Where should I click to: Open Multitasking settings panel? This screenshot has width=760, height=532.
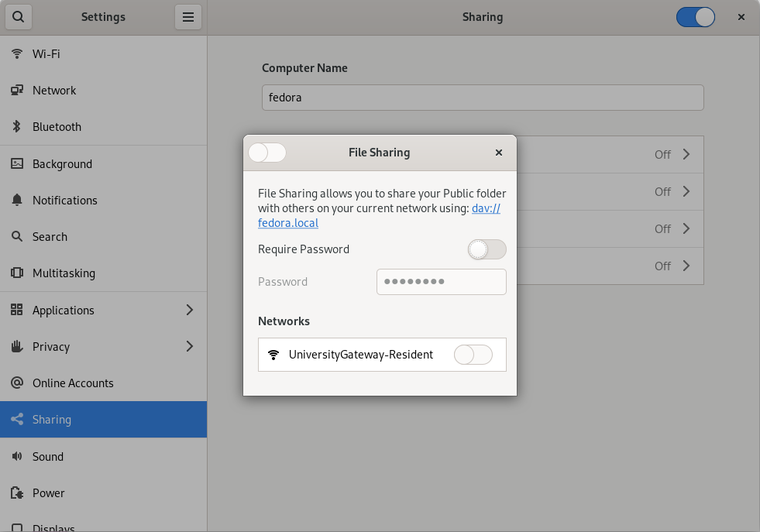point(103,273)
